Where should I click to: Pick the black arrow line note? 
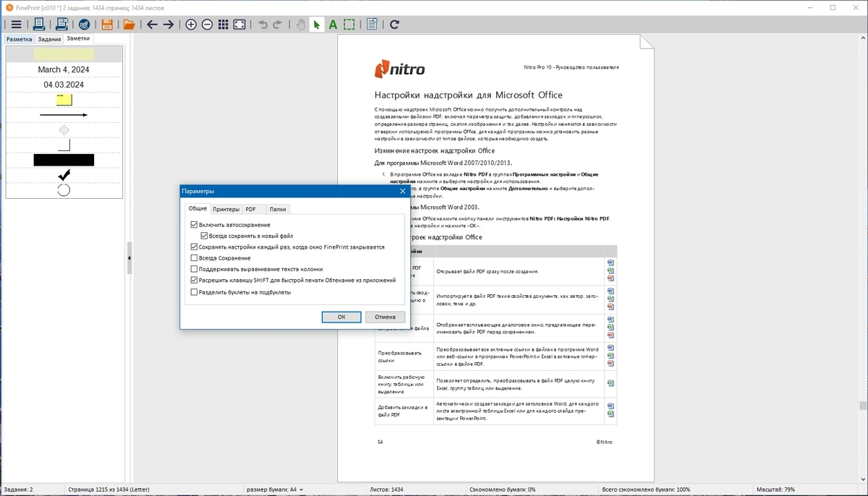[64, 115]
